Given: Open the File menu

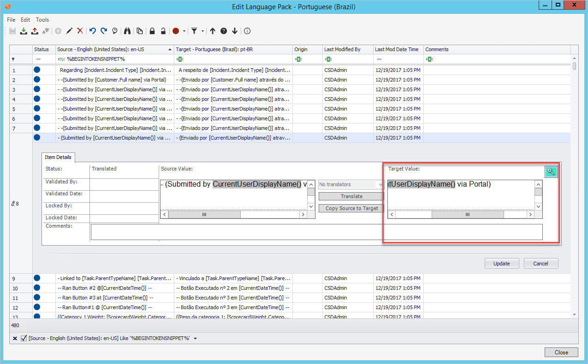Looking at the screenshot, I should point(11,20).
